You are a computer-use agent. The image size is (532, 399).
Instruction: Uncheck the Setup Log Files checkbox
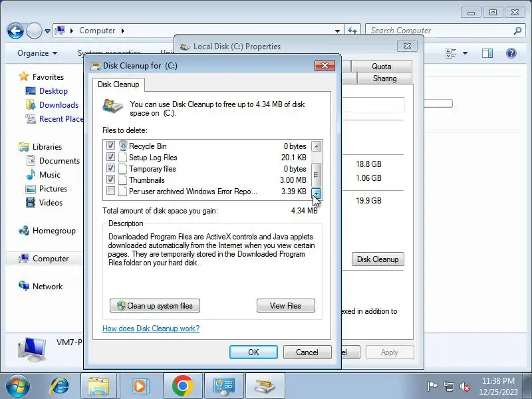point(110,157)
